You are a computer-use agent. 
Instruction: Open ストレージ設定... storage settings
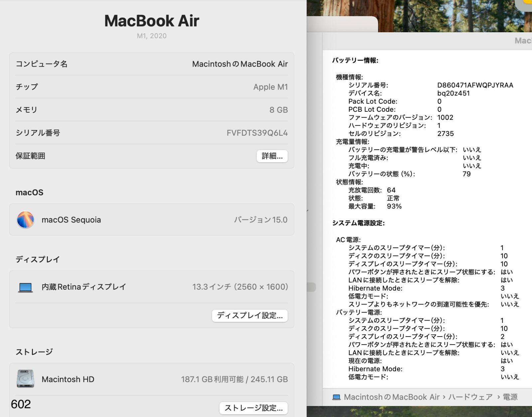253,408
